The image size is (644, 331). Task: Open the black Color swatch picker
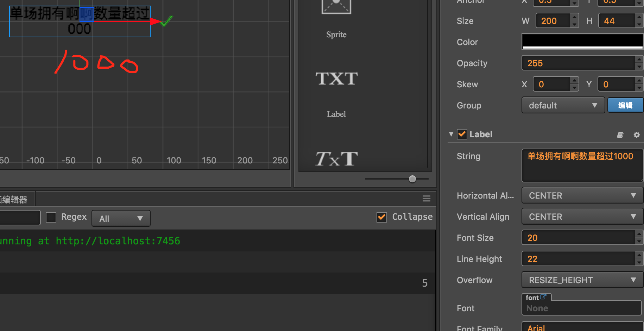tap(582, 42)
